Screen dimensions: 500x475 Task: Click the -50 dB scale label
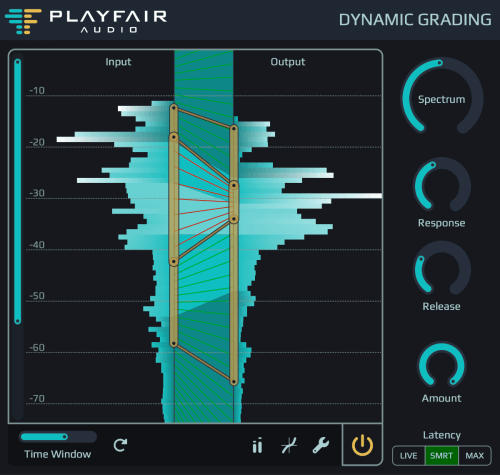(37, 296)
